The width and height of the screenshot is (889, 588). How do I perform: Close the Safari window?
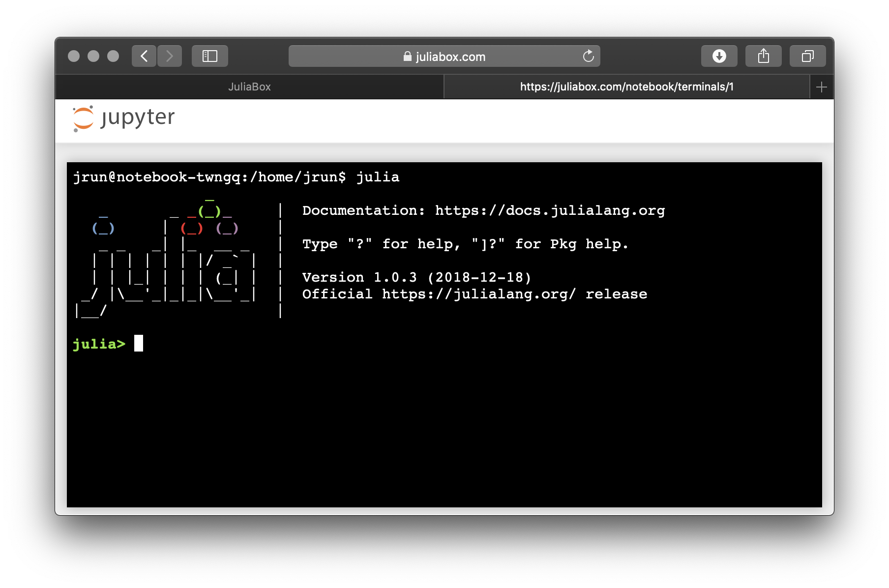(74, 56)
